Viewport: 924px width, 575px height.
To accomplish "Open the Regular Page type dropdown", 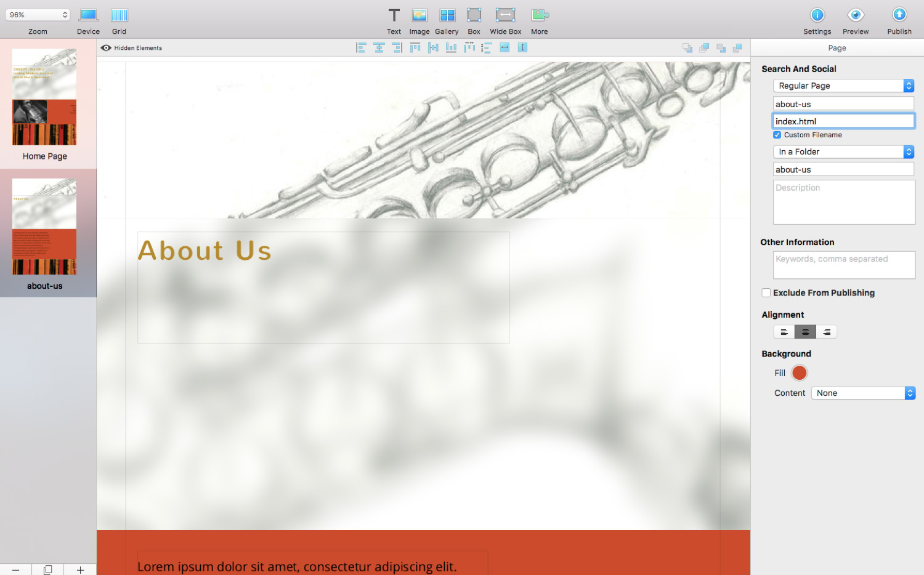I will [843, 86].
